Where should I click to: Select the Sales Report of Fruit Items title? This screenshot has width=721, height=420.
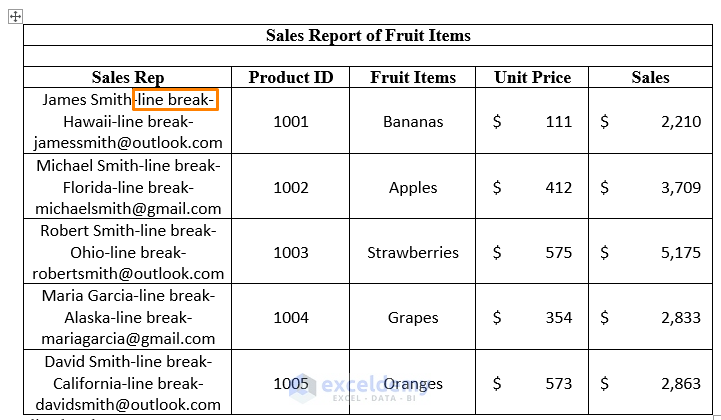[368, 35]
